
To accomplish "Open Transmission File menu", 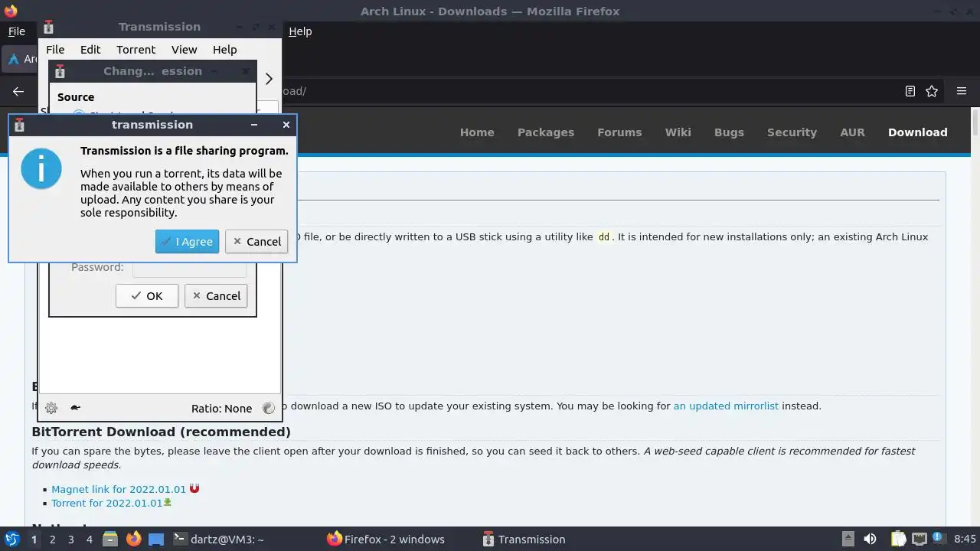I will 55,49.
